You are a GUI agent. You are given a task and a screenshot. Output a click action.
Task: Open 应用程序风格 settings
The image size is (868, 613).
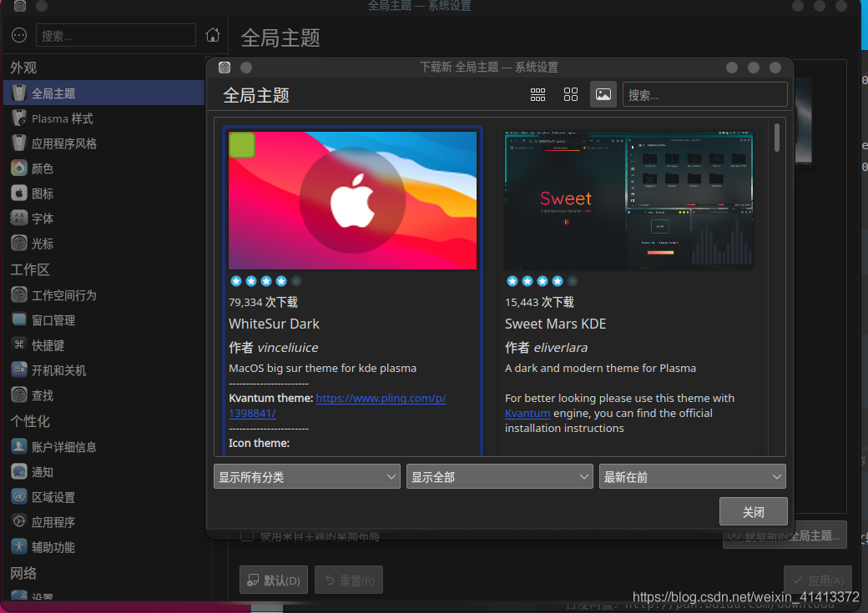click(x=104, y=143)
